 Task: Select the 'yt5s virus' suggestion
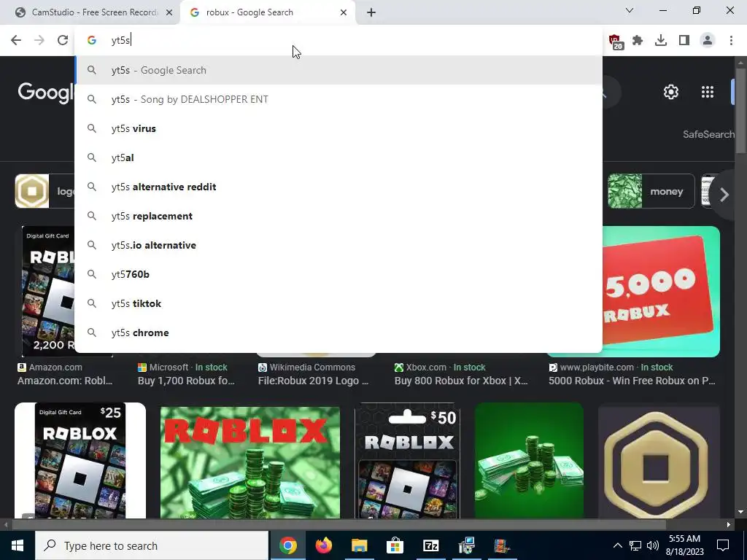[338, 128]
